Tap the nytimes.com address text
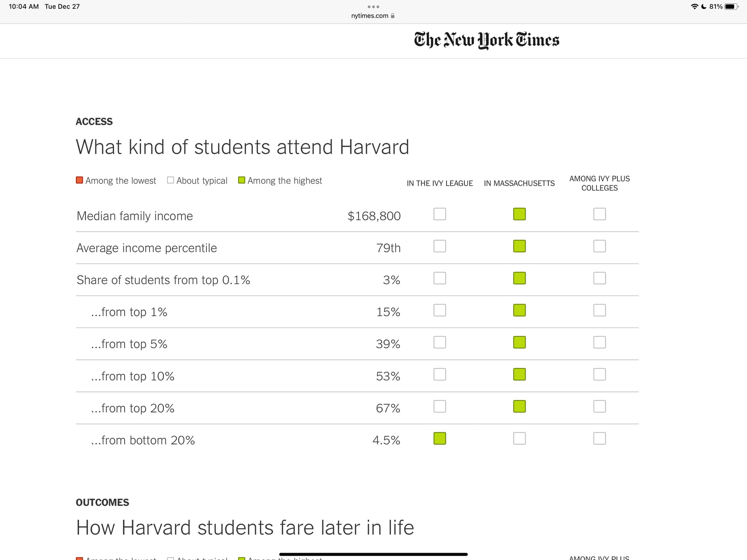Image resolution: width=747 pixels, height=560 pixels. pos(370,16)
